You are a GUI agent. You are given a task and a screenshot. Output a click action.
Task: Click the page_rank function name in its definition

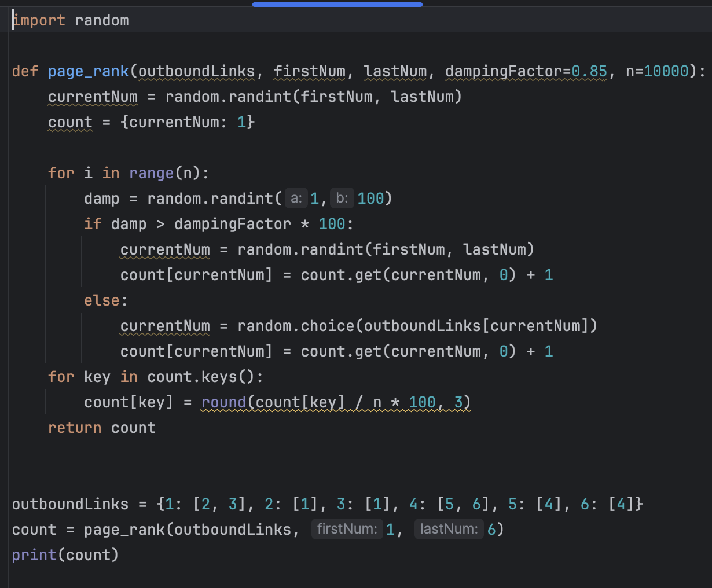click(88, 71)
